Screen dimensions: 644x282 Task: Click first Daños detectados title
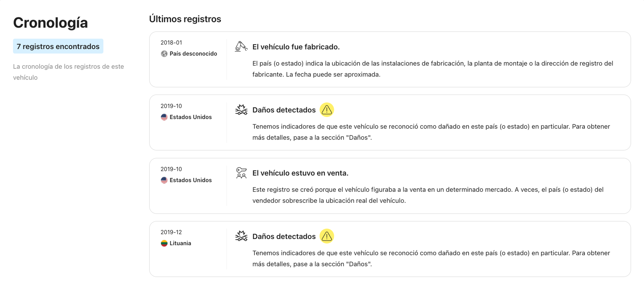click(284, 110)
